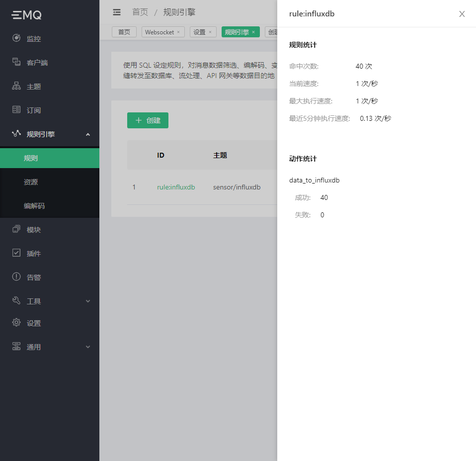Select 资源 under 规则引擎
The height and width of the screenshot is (461, 476).
click(31, 182)
